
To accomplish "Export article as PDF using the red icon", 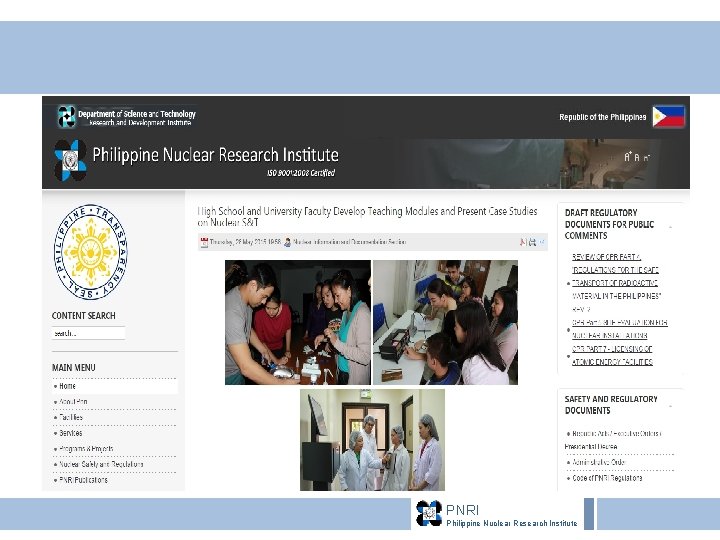I will click(523, 242).
